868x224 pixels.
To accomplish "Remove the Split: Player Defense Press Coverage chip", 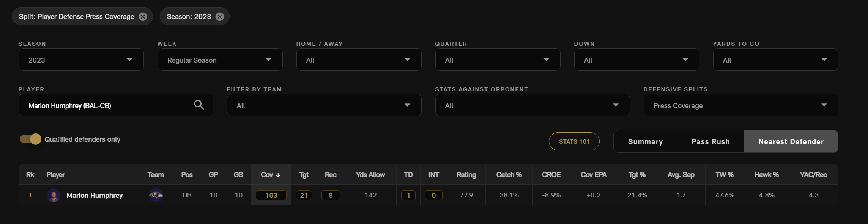I will point(143,17).
